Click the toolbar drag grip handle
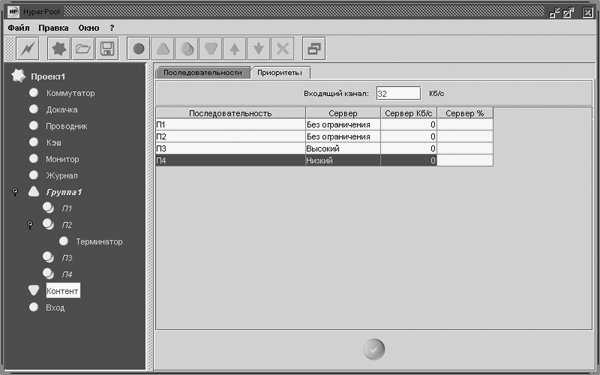 click(x=10, y=49)
